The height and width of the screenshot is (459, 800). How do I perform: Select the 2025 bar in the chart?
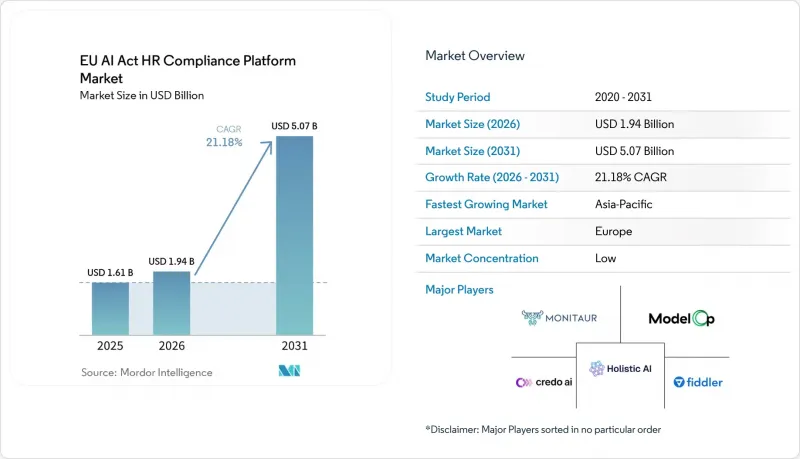110,309
